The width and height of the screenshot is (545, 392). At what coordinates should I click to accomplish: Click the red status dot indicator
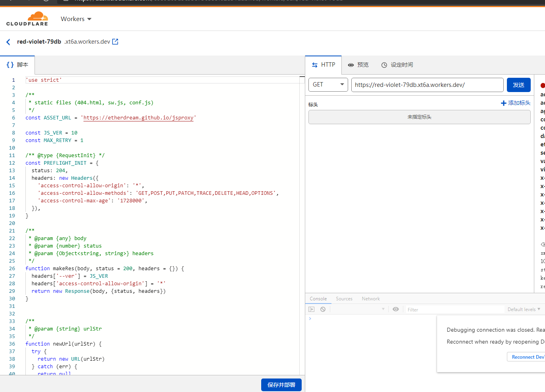pyautogui.click(x=542, y=85)
